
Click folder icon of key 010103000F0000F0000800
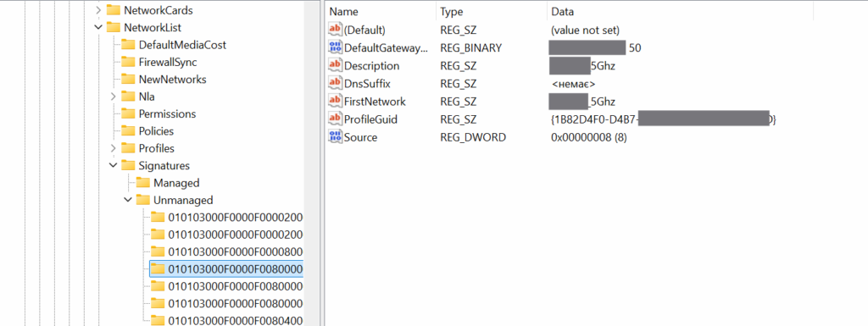pyautogui.click(x=159, y=251)
